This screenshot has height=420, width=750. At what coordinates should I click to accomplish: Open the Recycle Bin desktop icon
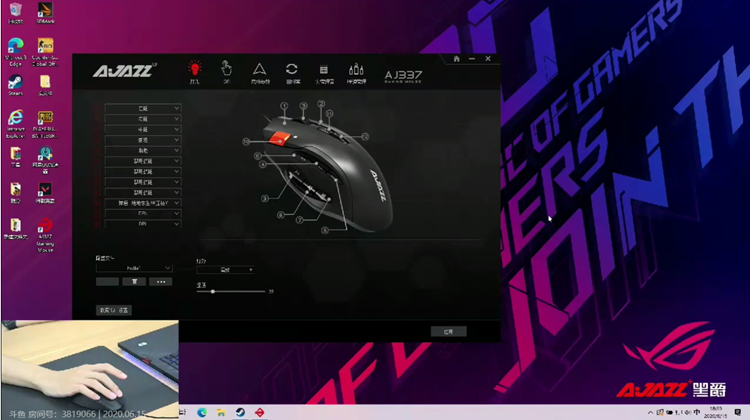(15, 13)
